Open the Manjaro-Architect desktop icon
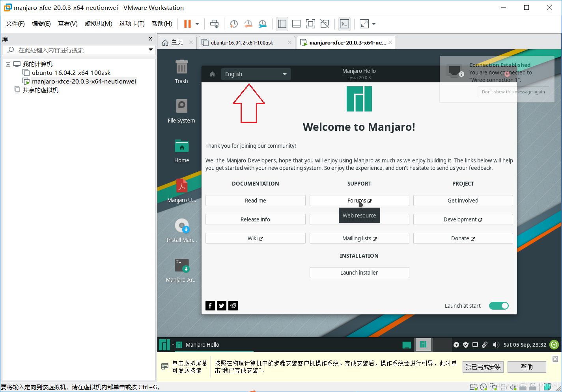Viewport: 562px width, 392px height. click(181, 270)
